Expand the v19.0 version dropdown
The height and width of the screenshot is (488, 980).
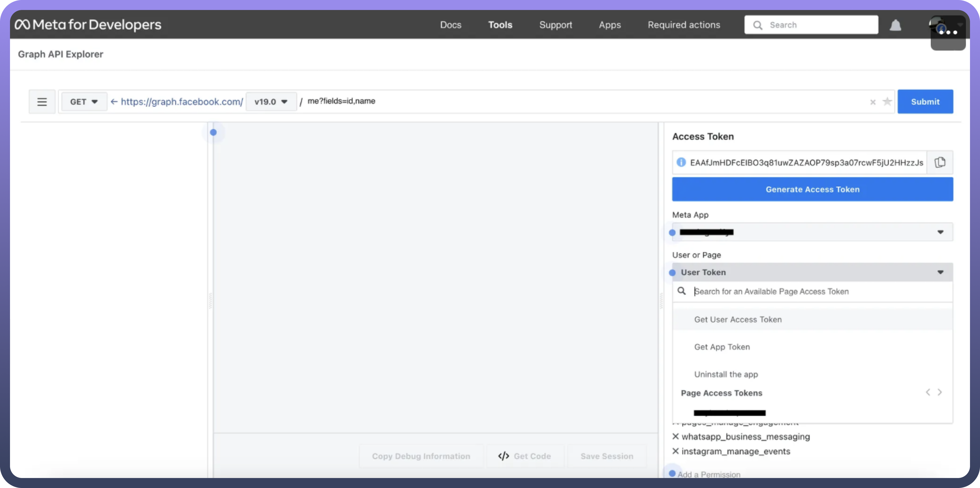(271, 101)
